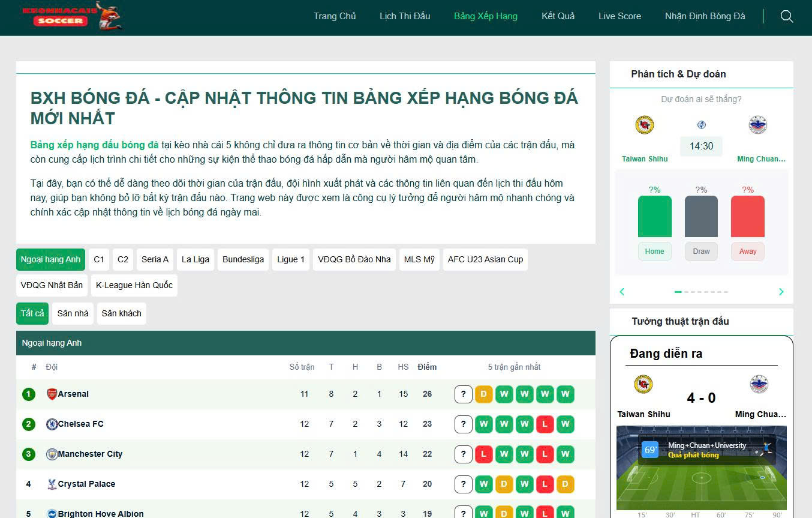Switch to 'Sân nhà' home standings
The height and width of the screenshot is (518, 812).
[73, 313]
